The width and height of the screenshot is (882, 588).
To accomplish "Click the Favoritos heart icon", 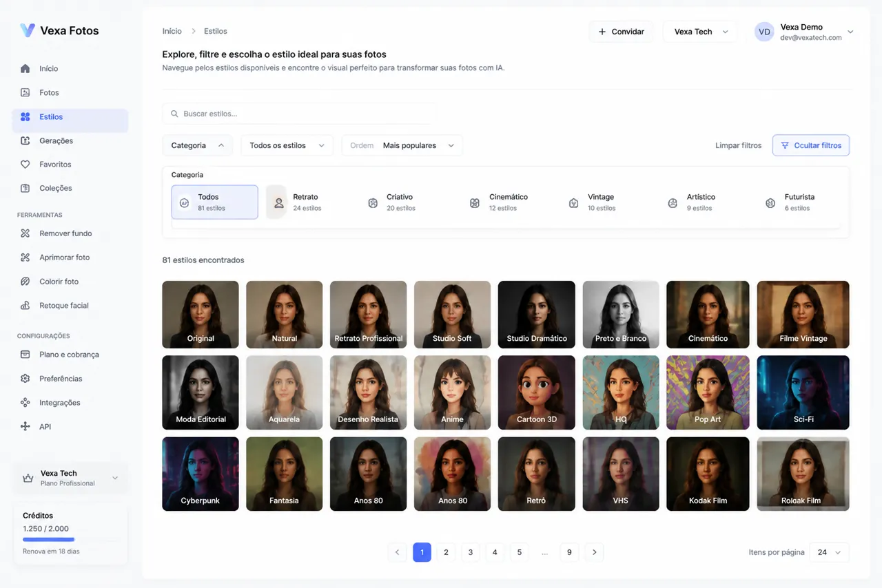I will coord(25,165).
